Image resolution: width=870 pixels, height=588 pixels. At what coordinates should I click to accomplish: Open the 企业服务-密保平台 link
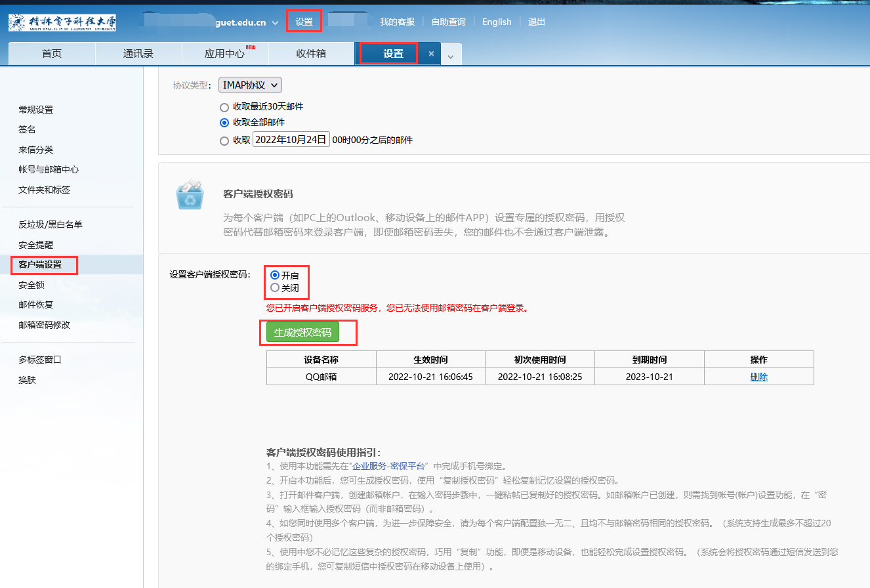(x=388, y=466)
